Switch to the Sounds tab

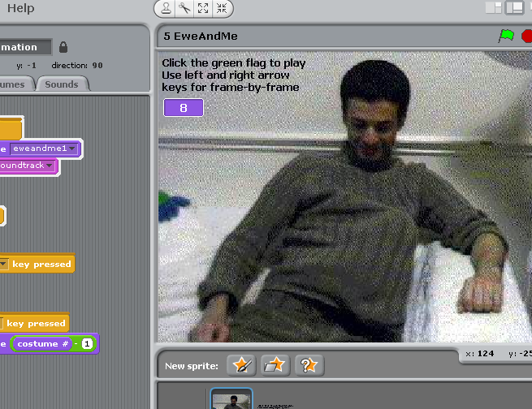click(62, 84)
